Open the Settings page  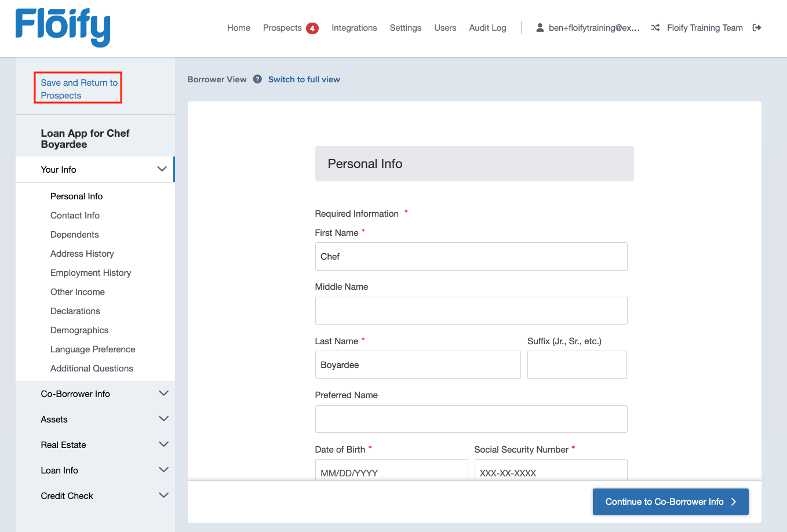click(405, 28)
